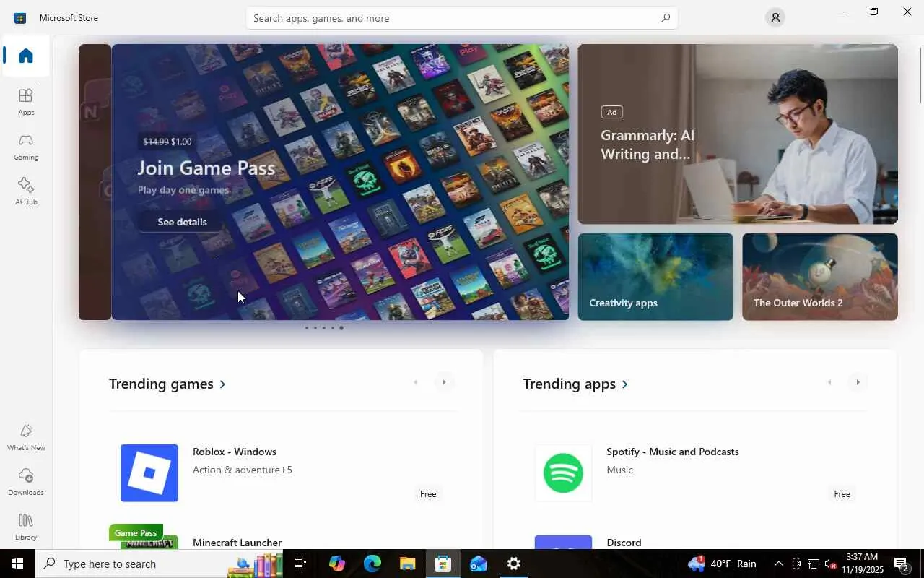Open the Grammarly AI Writing ad card
The width and height of the screenshot is (924, 578).
pos(738,134)
